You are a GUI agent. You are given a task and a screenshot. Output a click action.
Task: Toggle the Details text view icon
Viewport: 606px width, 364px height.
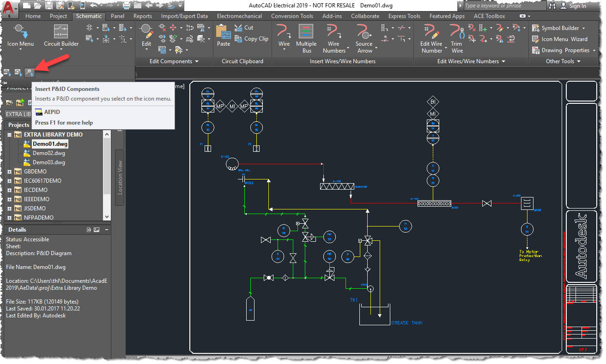point(89,230)
